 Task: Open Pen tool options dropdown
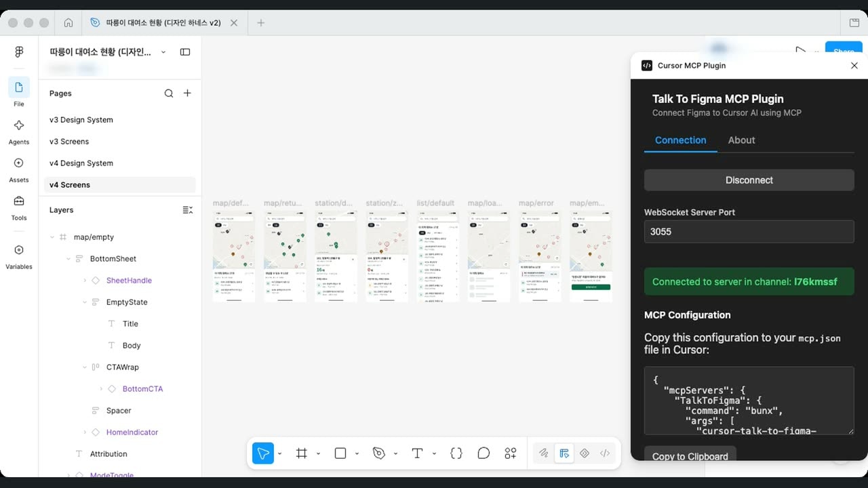point(395,453)
